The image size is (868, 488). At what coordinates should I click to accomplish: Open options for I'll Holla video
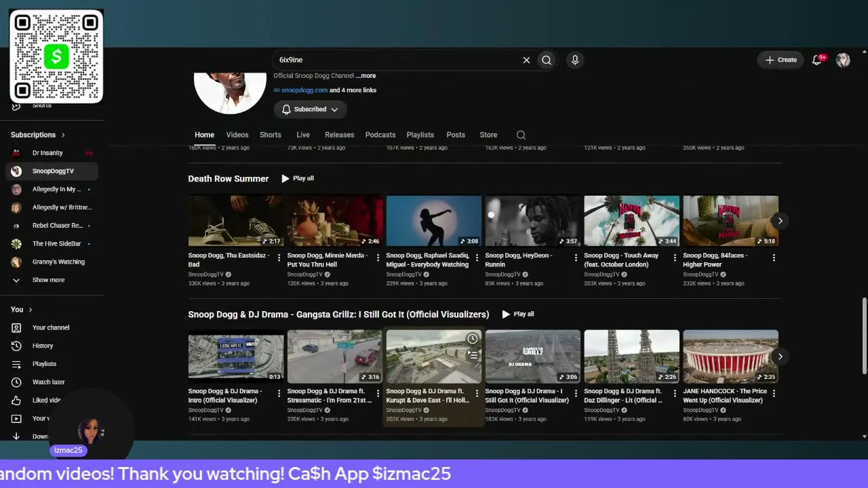pos(477,393)
